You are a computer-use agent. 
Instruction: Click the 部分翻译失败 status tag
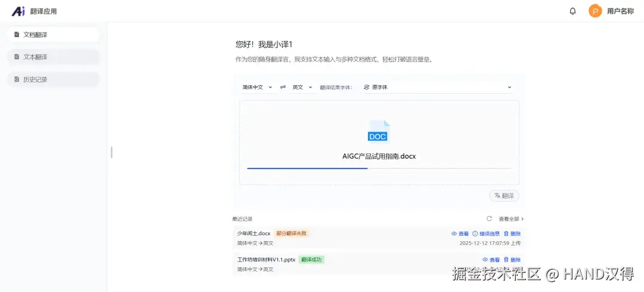click(291, 233)
